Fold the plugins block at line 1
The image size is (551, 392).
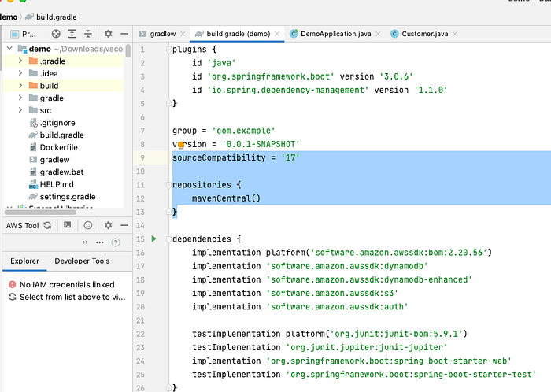point(168,50)
